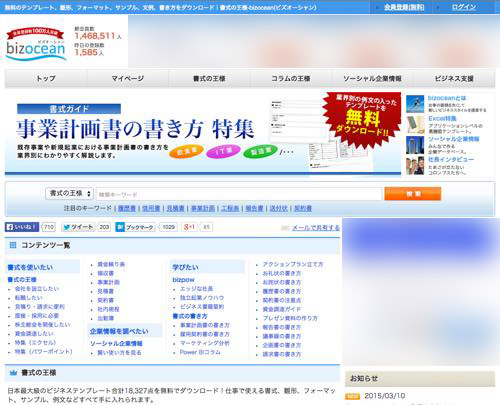
Task: Click the マーケティング分析 link
Action: click(205, 343)
